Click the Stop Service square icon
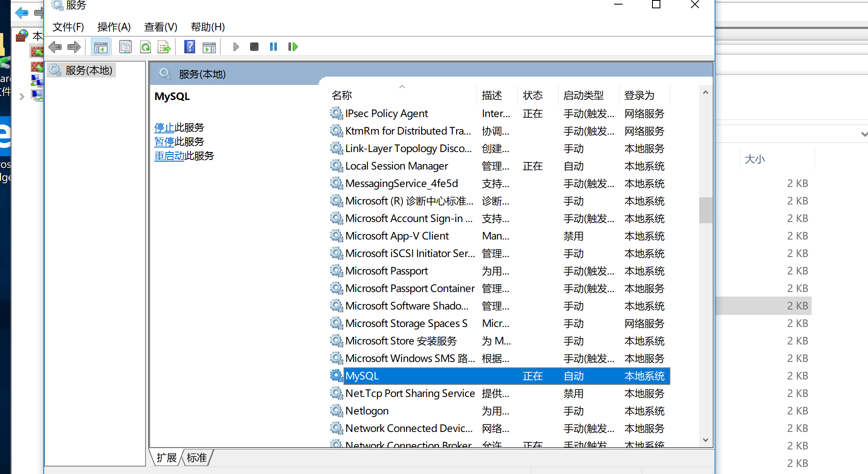This screenshot has width=868, height=474. (x=254, y=47)
